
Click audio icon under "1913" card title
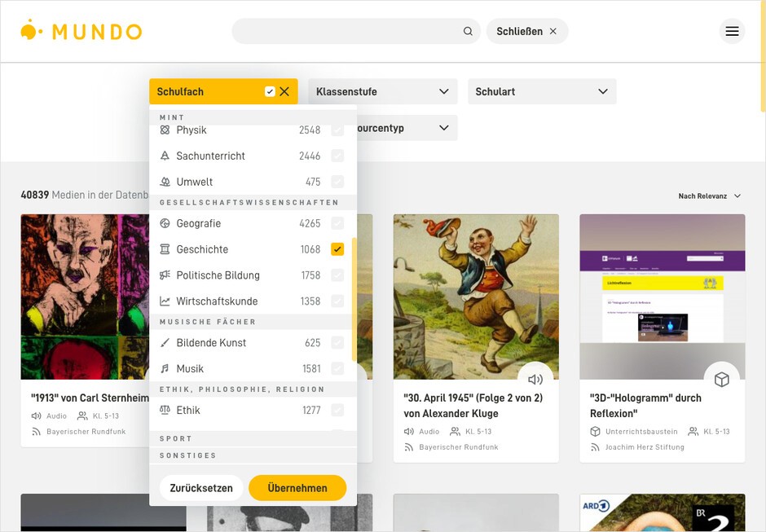click(36, 415)
